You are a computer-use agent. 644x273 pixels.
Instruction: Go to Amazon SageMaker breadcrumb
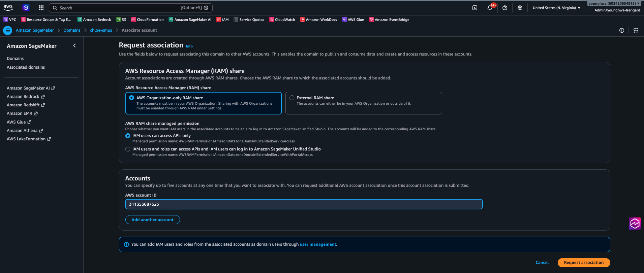(x=35, y=30)
